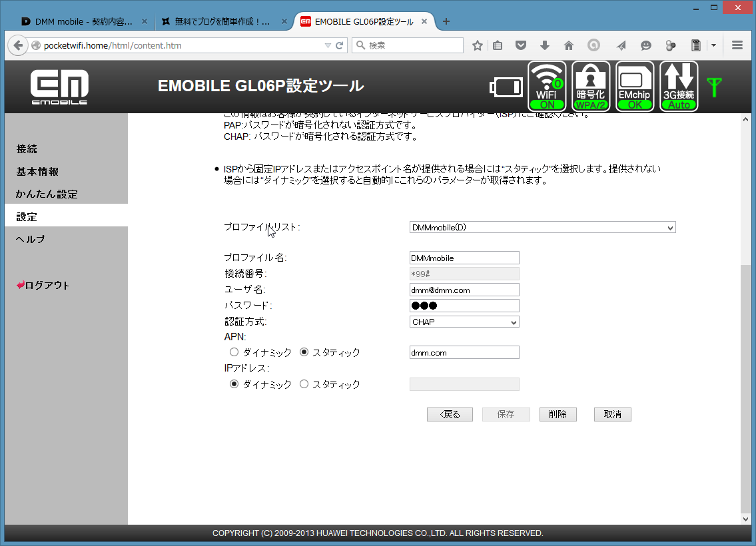756x546 pixels.
Task: Click the APN dmm.com input field
Action: 464,352
